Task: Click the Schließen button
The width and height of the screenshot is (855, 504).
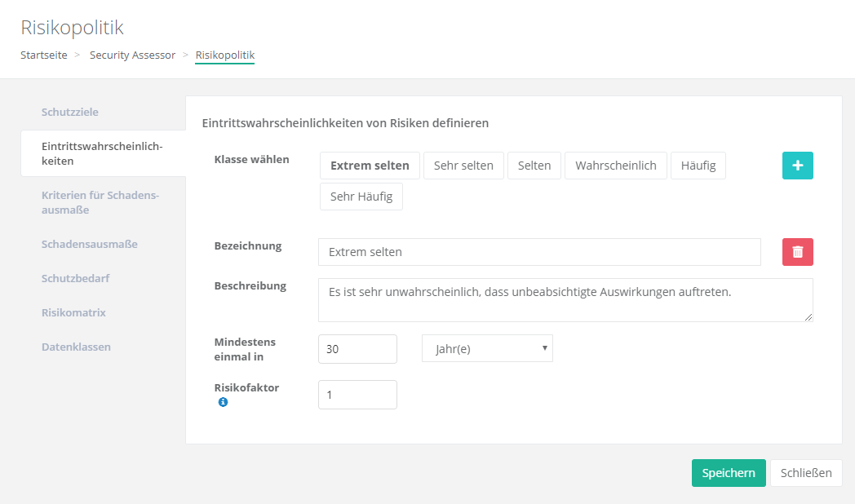Action: pyautogui.click(x=805, y=473)
